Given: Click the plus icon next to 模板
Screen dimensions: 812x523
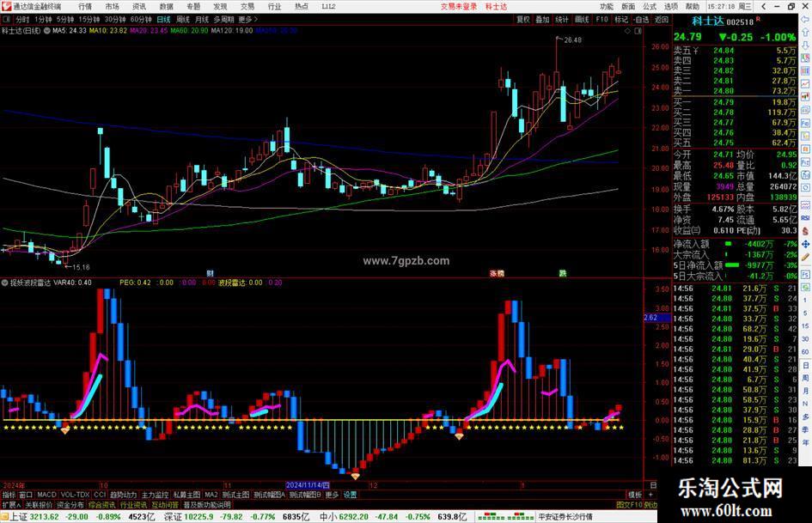Looking at the screenshot, I should (x=652, y=495).
